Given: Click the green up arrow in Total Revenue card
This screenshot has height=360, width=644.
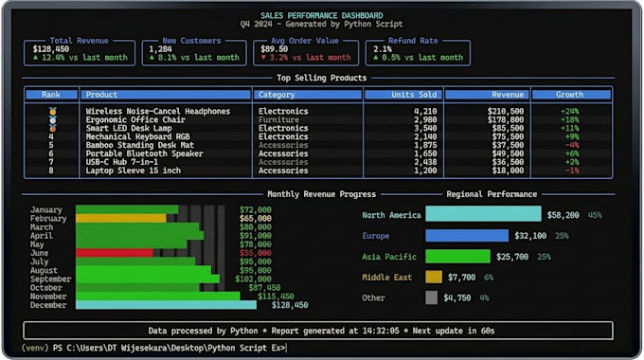Looking at the screenshot, I should pos(35,58).
